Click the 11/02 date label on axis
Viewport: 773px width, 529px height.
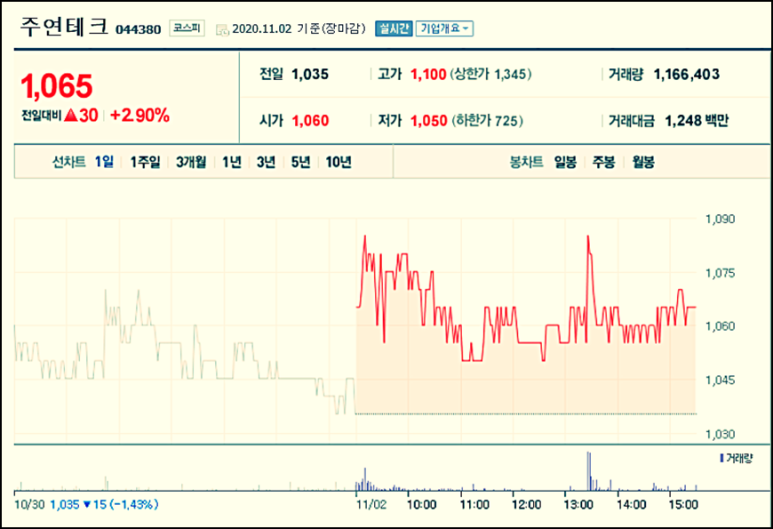click(372, 504)
